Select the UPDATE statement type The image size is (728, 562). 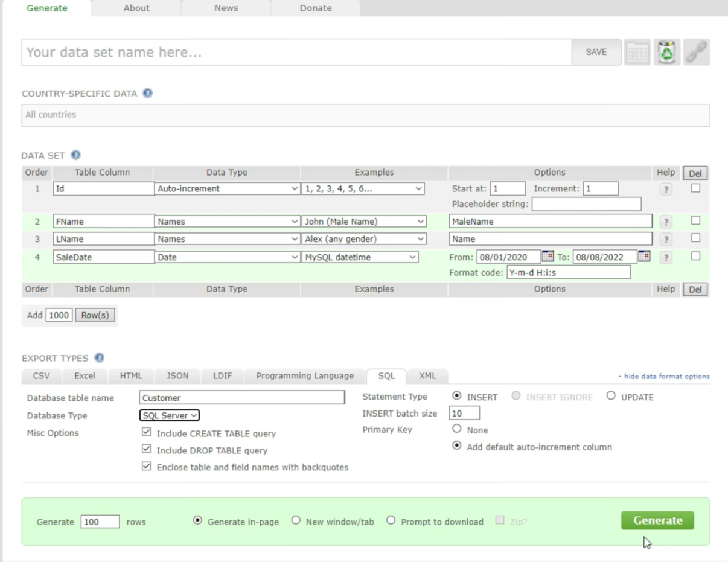tap(611, 396)
